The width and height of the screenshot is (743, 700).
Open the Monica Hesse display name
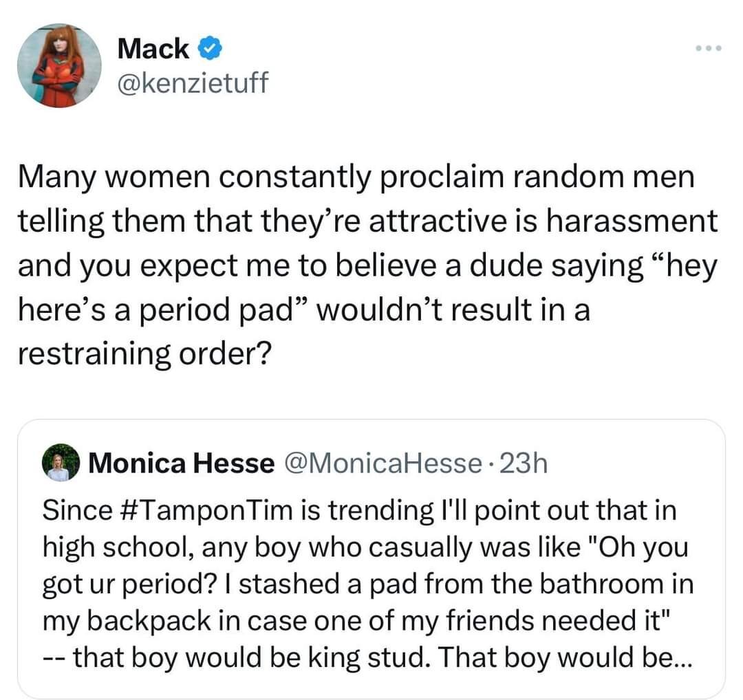pyautogui.click(x=181, y=463)
